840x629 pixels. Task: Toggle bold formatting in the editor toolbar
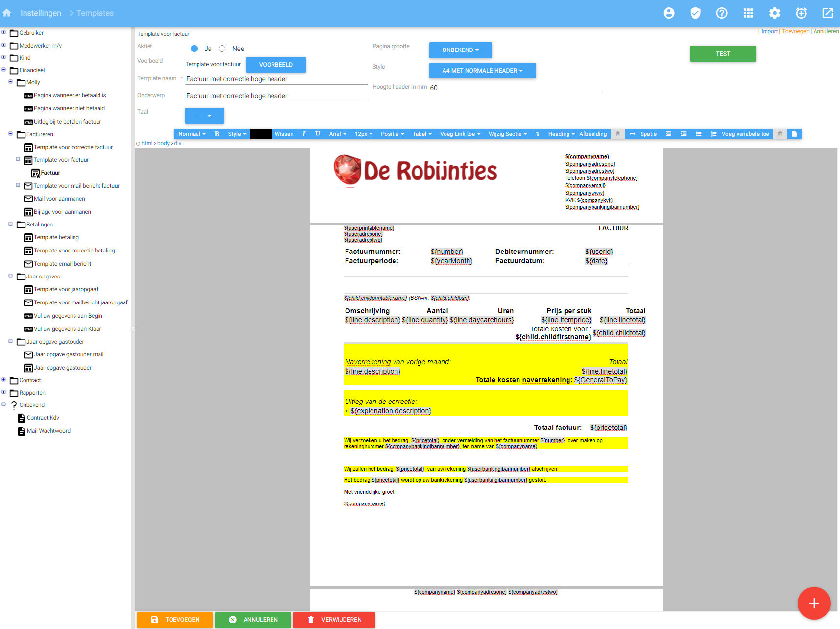(x=217, y=134)
